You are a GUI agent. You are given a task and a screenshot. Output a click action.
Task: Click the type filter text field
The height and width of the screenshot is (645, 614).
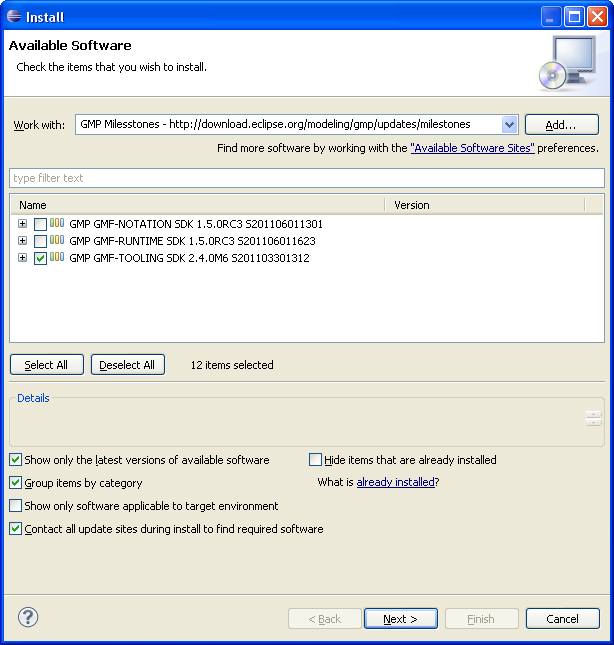tap(307, 178)
